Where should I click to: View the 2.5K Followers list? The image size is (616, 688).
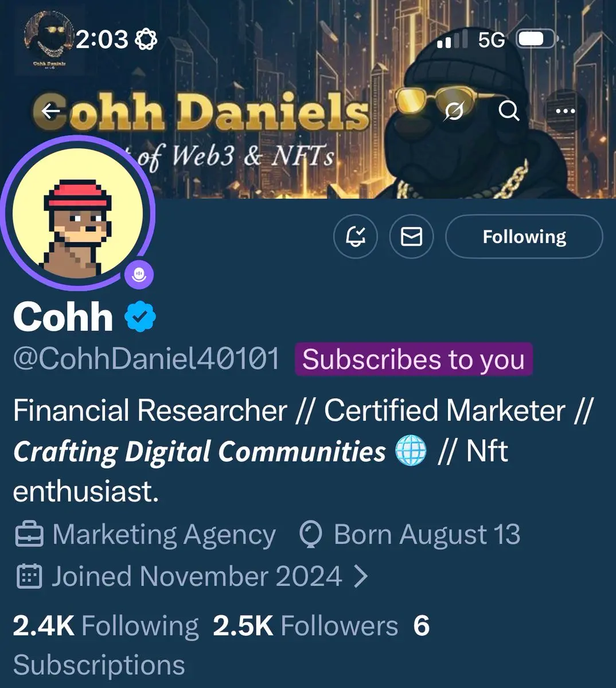[x=305, y=626]
